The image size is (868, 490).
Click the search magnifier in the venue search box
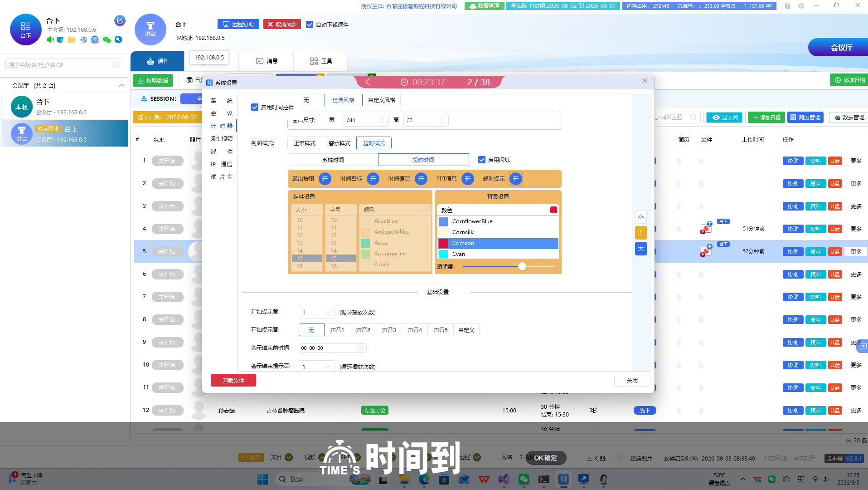(x=116, y=65)
